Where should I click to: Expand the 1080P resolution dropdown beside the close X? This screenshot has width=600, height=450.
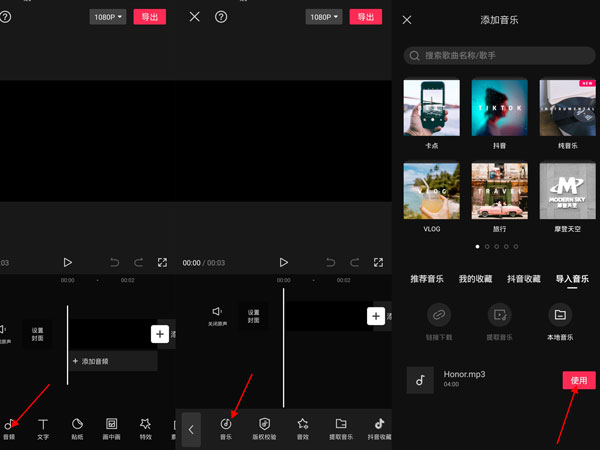pos(321,17)
